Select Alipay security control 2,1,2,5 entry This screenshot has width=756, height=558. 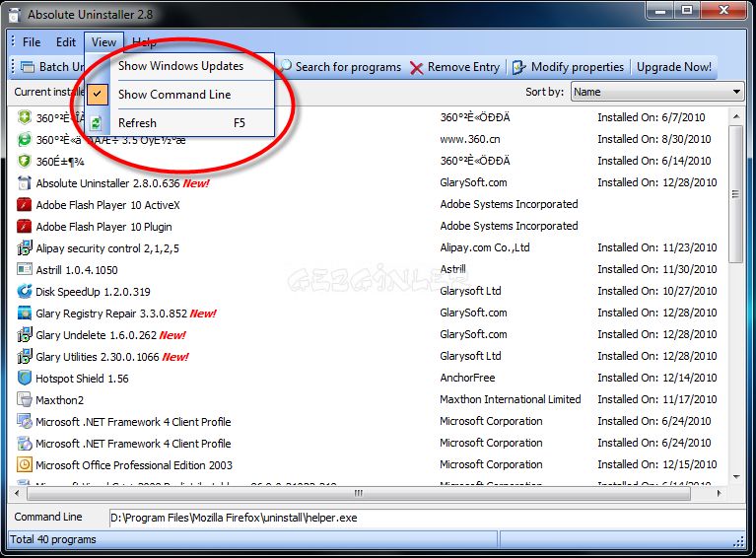point(107,248)
